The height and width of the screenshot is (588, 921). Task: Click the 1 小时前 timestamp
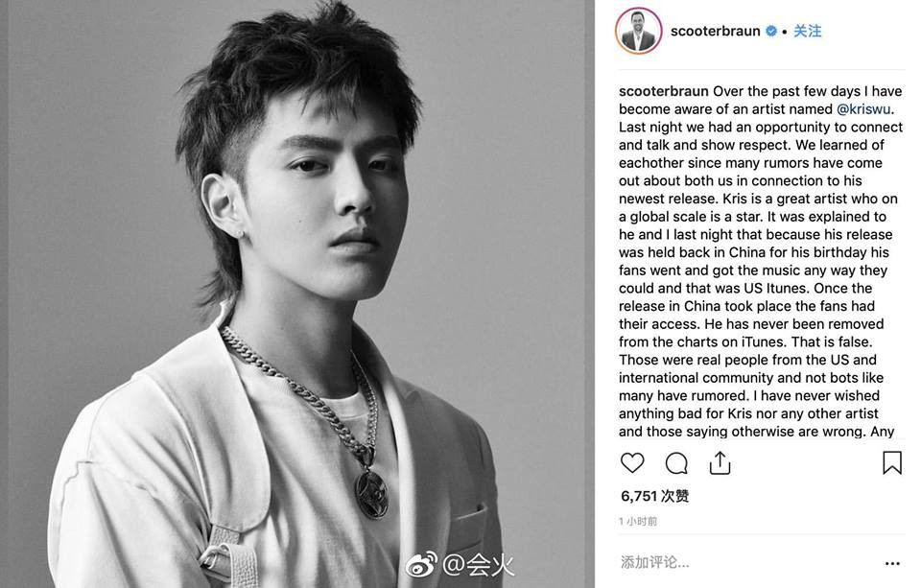[638, 521]
